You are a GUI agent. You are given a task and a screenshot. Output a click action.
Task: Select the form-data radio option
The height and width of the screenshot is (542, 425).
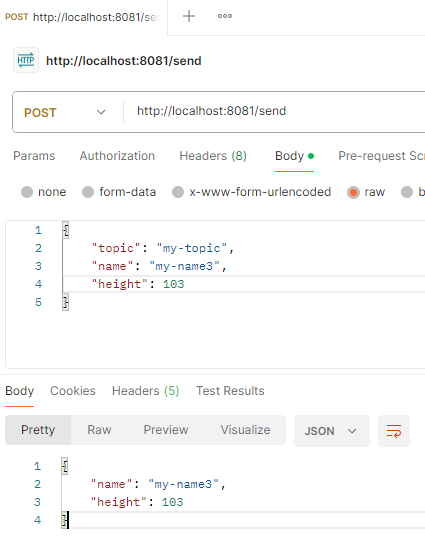tap(88, 192)
